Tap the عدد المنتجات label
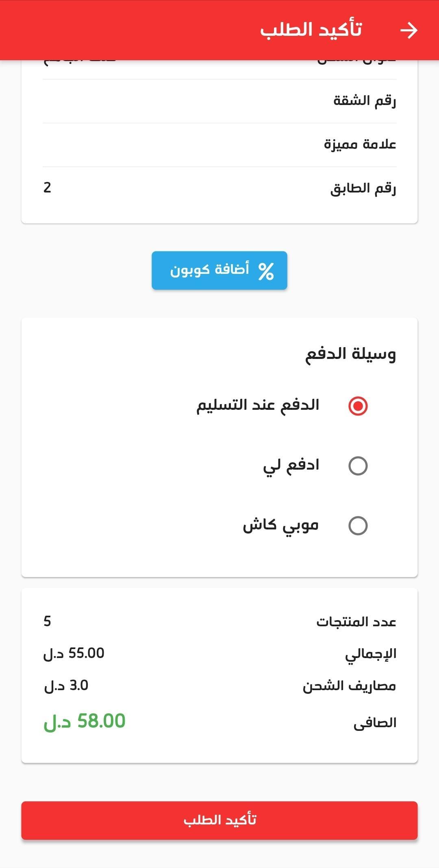This screenshot has height=868, width=439. tap(356, 622)
